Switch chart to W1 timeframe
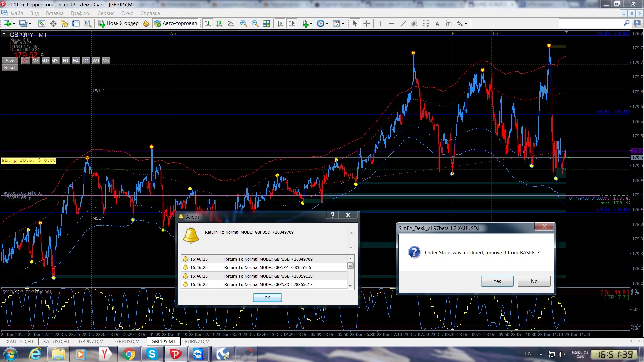The image size is (644, 362). click(x=96, y=61)
